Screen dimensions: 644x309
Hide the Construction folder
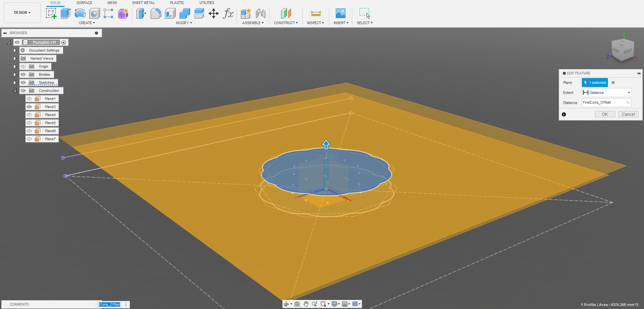coord(23,91)
